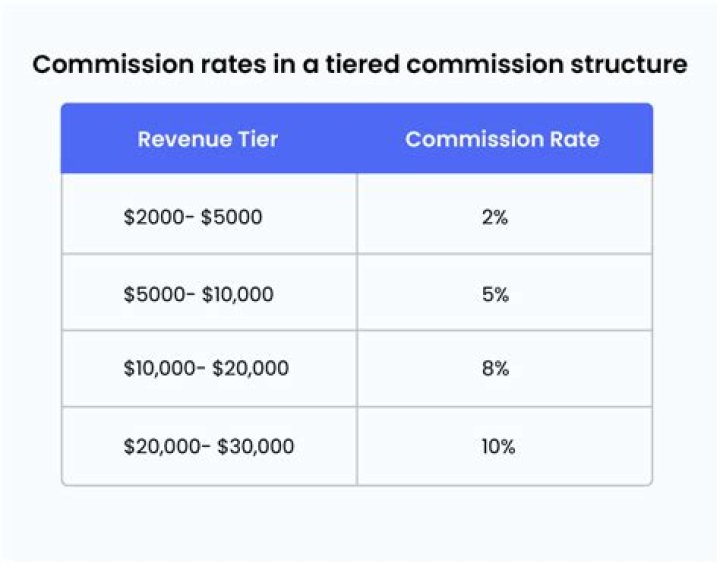Click the $2000- $5000 revenue tier cell
This screenshot has width=720, height=564.
(193, 216)
